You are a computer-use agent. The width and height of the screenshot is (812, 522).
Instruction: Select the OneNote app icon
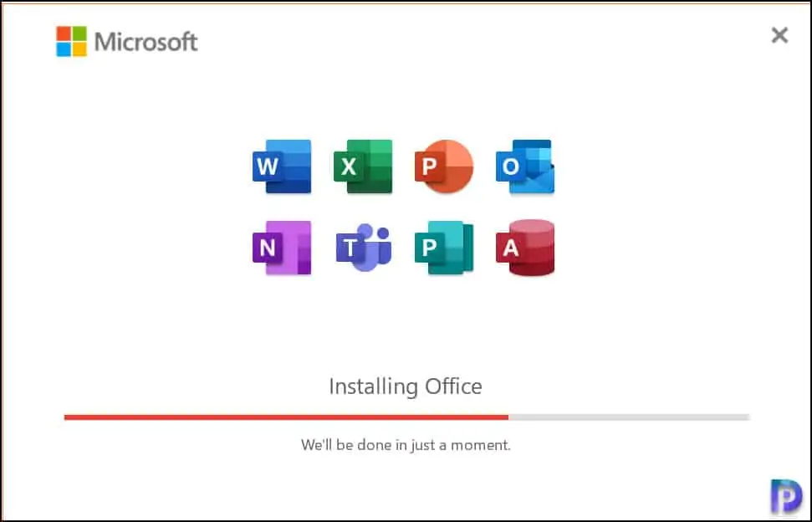(282, 248)
